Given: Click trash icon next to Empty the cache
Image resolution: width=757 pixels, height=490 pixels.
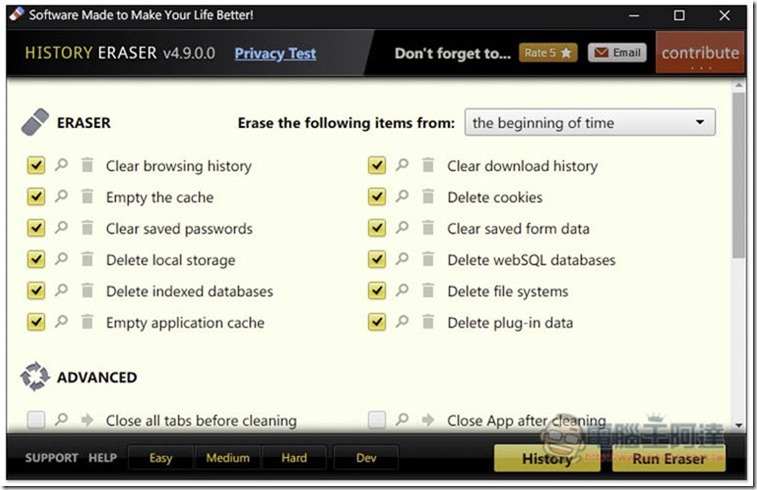Looking at the screenshot, I should [87, 196].
